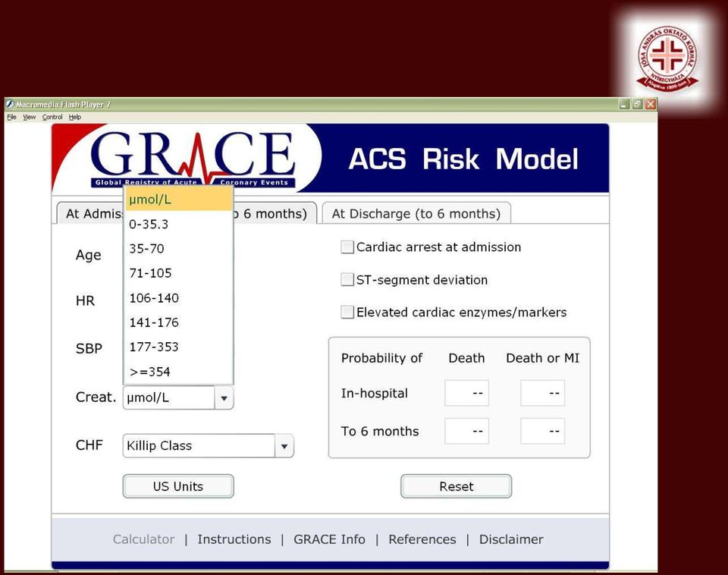Image resolution: width=728 pixels, height=575 pixels.
Task: Select creatinine range 141-176
Action: coord(178,322)
